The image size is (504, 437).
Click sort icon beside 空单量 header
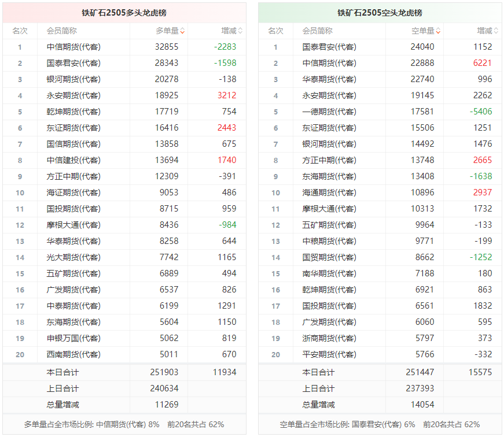point(439,31)
